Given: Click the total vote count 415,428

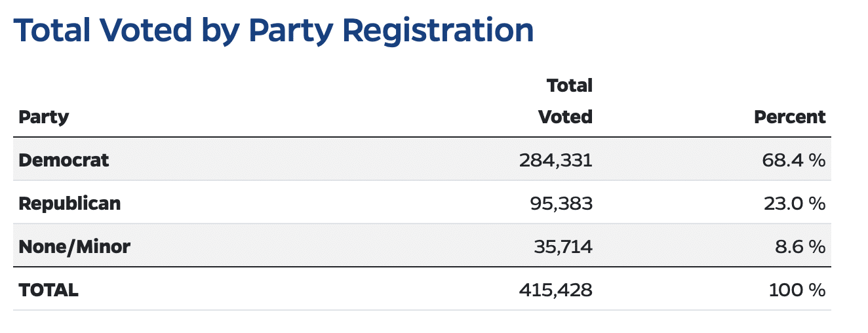Looking at the screenshot, I should coord(556,290).
